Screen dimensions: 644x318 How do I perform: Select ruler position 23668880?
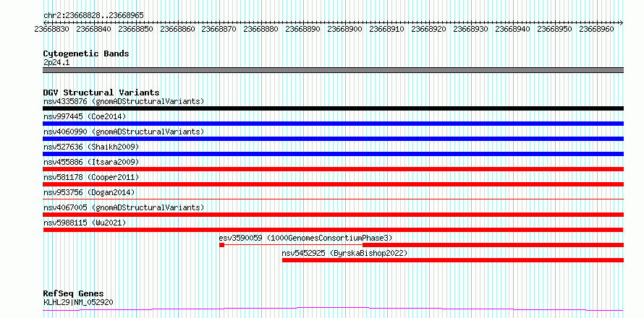tap(260, 29)
